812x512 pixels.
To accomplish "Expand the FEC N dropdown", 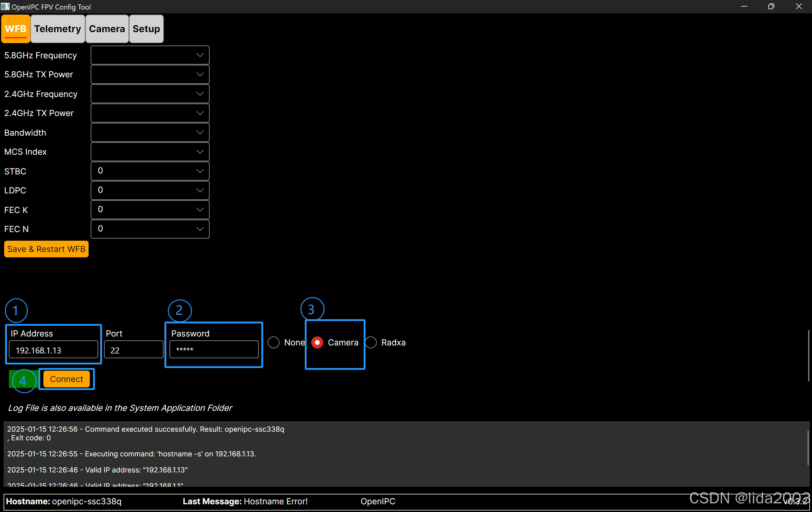I will (150, 229).
